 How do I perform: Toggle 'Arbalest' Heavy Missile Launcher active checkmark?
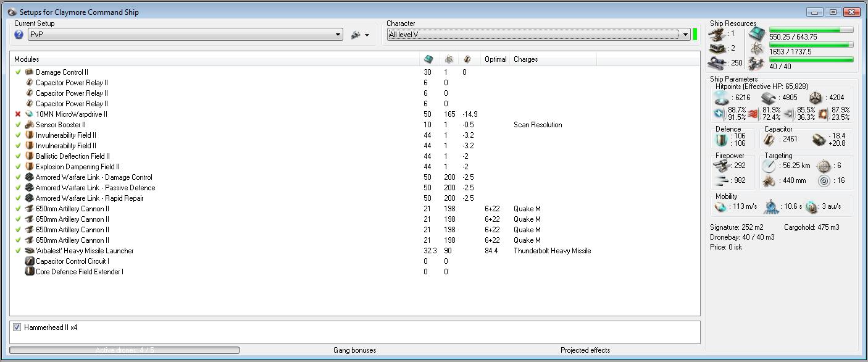pos(18,251)
